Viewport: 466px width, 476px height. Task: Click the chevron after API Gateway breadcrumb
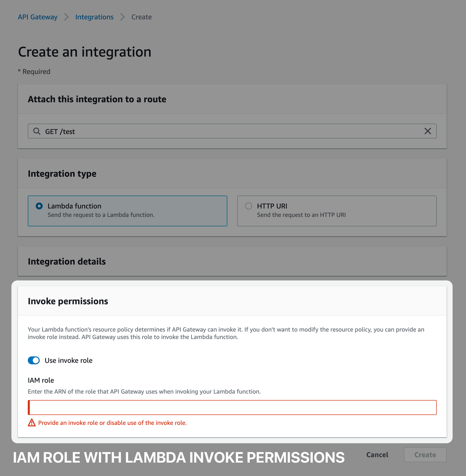click(67, 17)
